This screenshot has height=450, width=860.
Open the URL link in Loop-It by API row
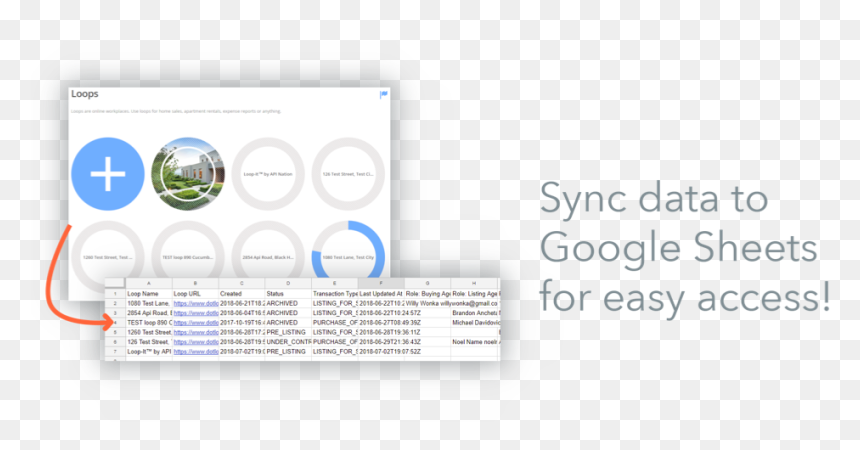point(196,352)
